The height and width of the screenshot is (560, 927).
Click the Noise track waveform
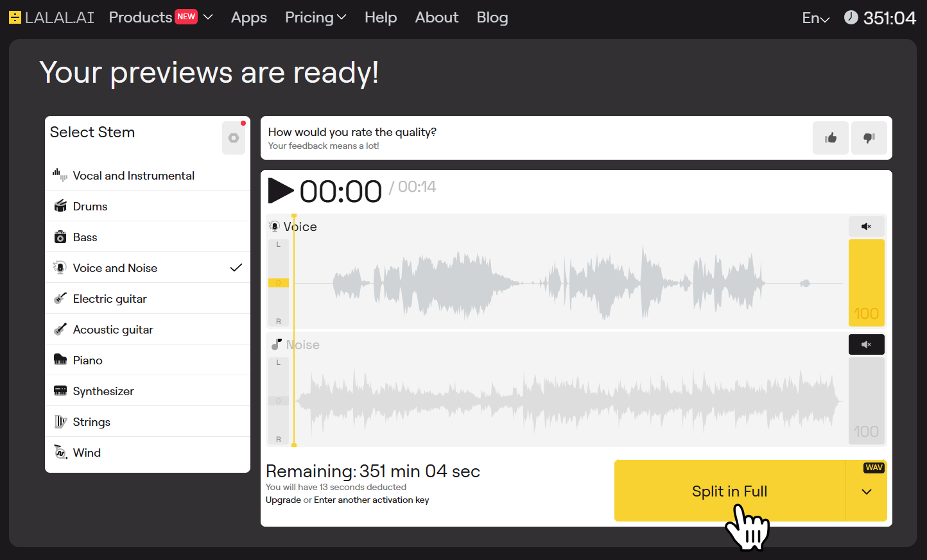tap(568, 400)
